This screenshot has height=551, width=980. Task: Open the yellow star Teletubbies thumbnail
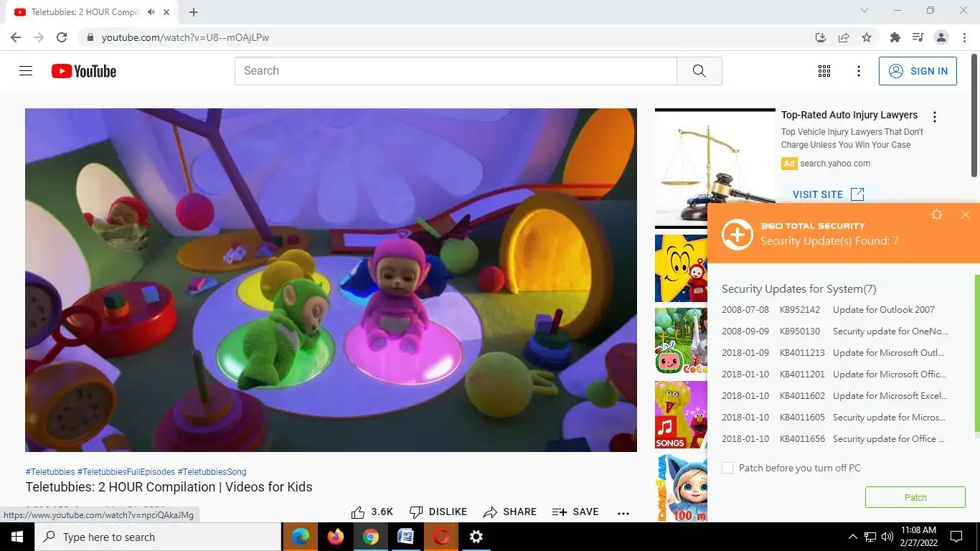click(681, 268)
